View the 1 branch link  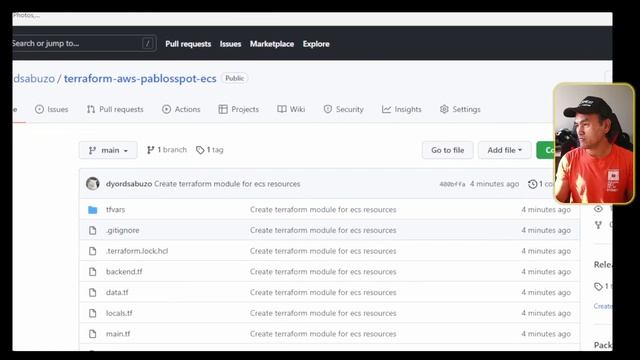point(167,150)
